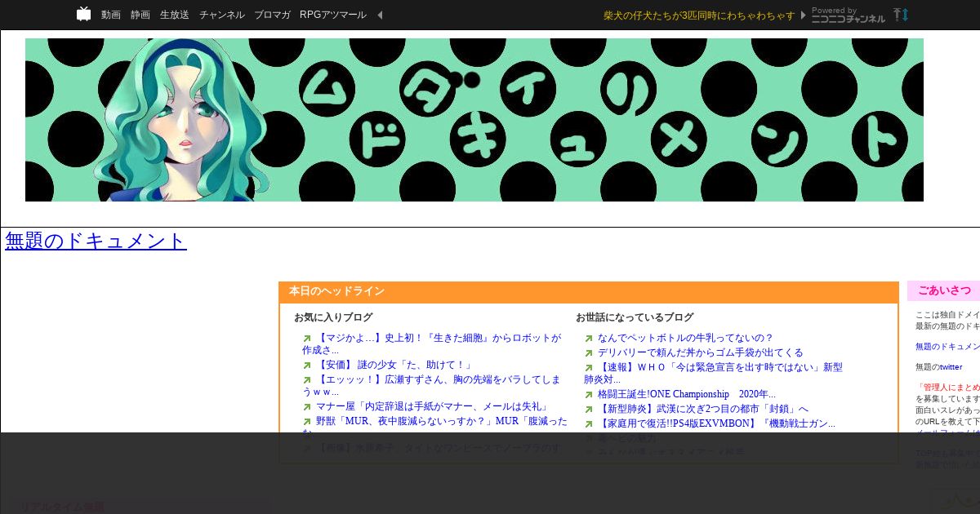
Task: Click the ticker's right triangle arrow
Action: (x=804, y=15)
